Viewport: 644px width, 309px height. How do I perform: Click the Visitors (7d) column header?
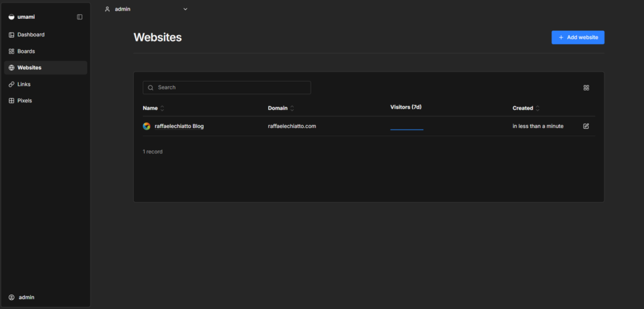[x=406, y=107]
